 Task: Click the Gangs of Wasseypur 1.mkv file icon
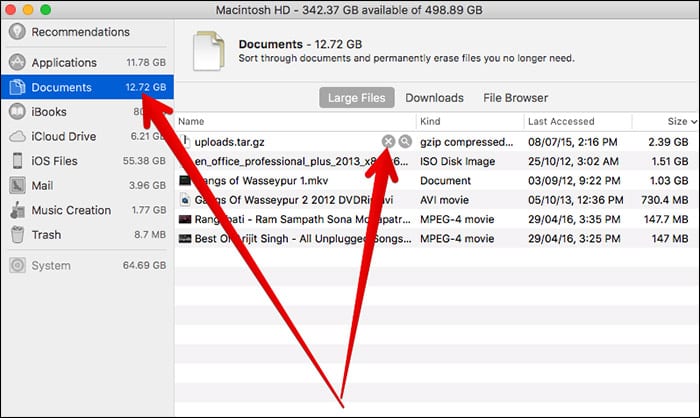[185, 180]
